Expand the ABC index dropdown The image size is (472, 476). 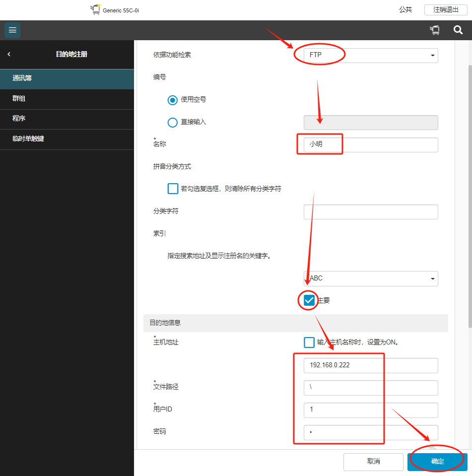point(371,278)
